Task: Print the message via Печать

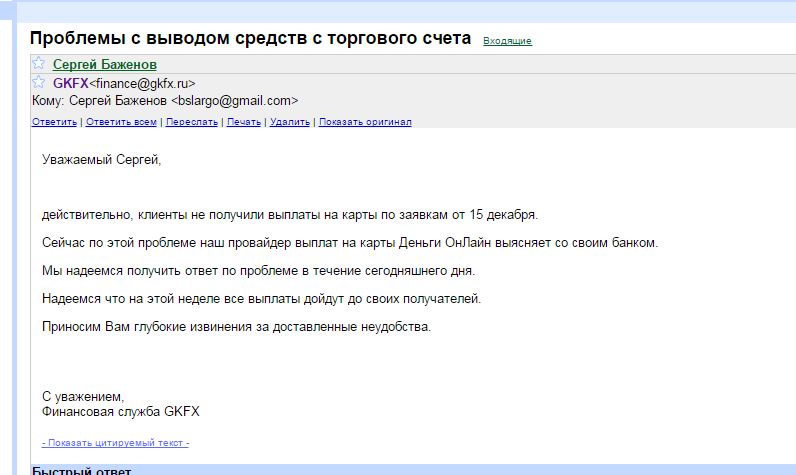Action: [244, 122]
